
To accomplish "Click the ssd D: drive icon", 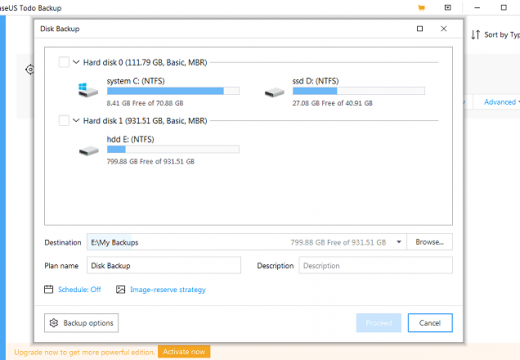I will click(274, 92).
